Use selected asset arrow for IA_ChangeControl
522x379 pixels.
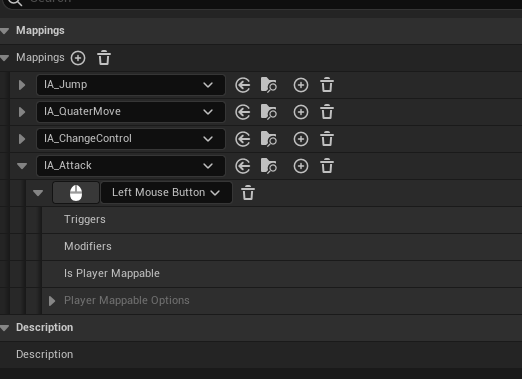[x=243, y=139]
